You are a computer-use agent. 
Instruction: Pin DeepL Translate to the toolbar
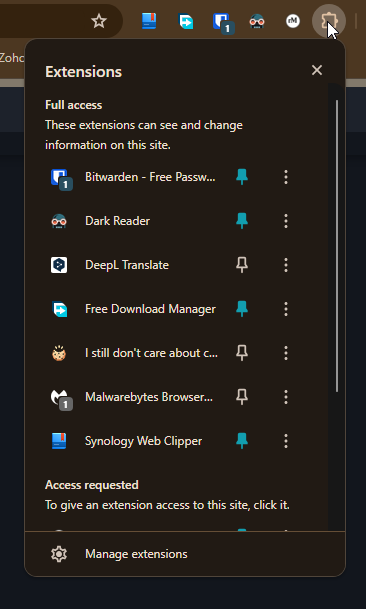(242, 265)
